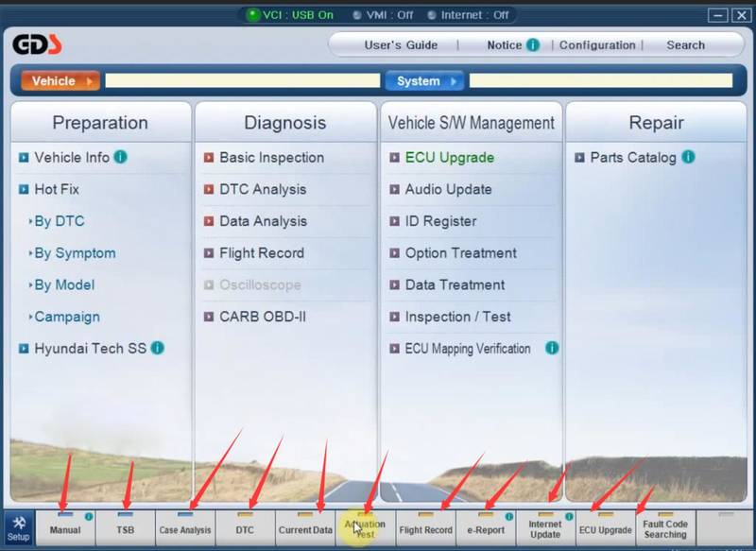Open Hot Fix under Preparation
This screenshot has width=756, height=551.
coord(57,189)
